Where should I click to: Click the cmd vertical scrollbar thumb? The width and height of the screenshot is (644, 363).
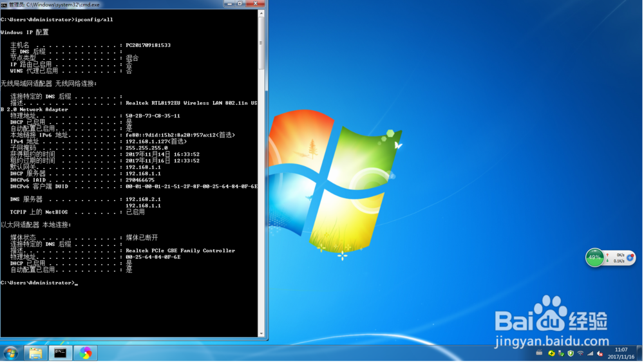pyautogui.click(x=261, y=43)
